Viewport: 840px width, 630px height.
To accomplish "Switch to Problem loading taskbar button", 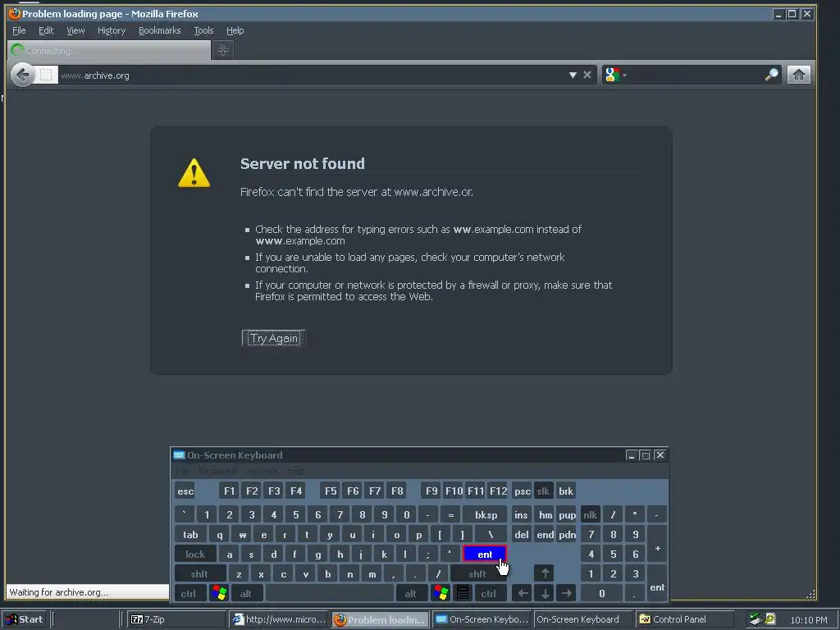I will (380, 619).
